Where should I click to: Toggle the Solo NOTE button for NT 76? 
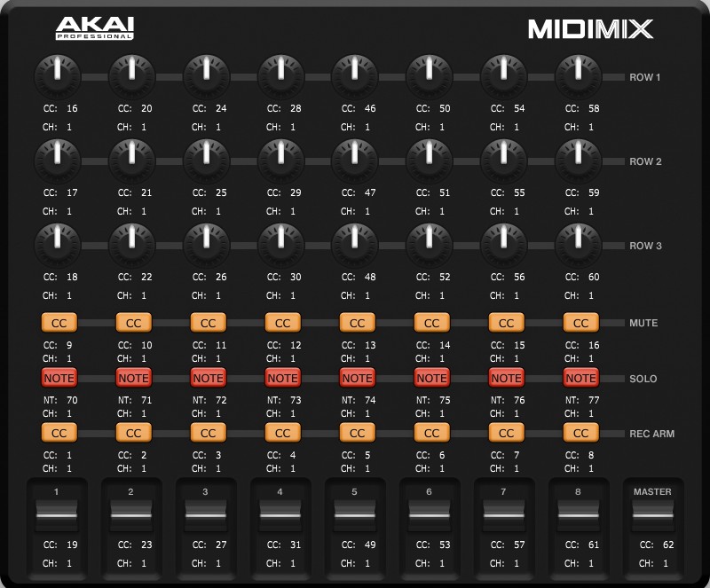pos(506,378)
